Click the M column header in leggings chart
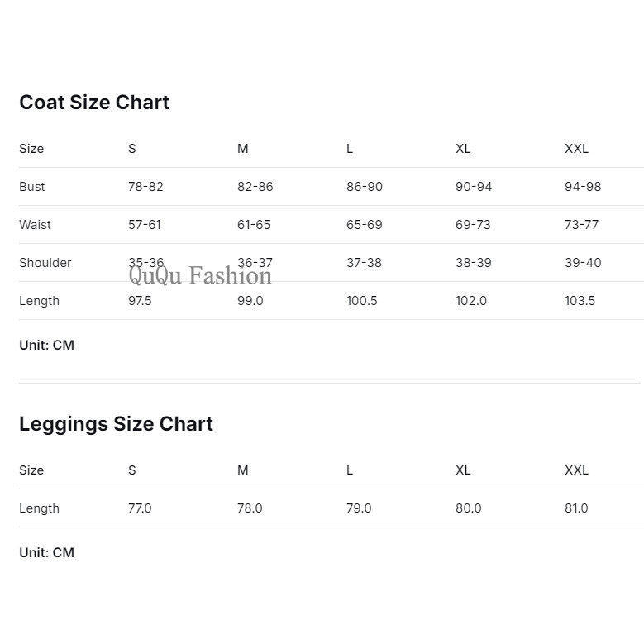Screen dimensions: 644x644 pos(243,470)
